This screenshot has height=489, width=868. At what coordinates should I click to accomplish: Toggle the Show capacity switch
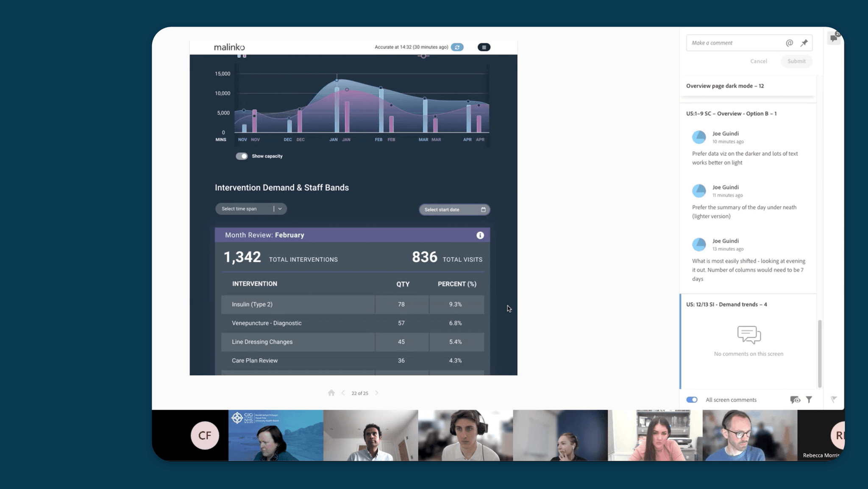pos(242,156)
